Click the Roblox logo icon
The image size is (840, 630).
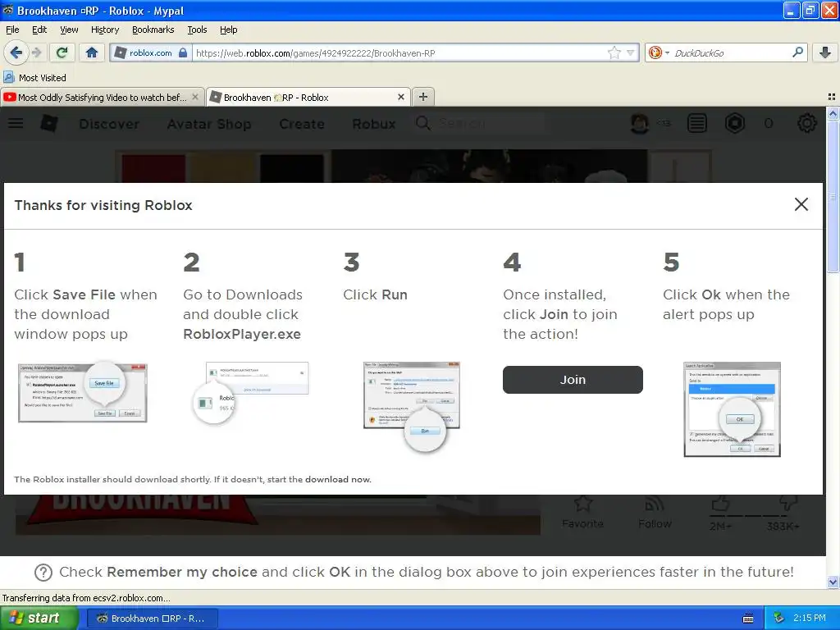coord(49,124)
